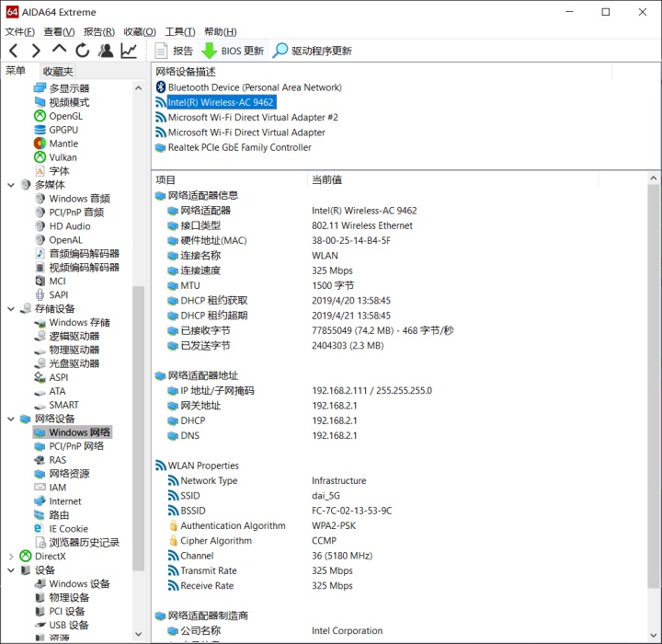Open the 帮助(H) menu
The image size is (662, 644).
[x=221, y=31]
